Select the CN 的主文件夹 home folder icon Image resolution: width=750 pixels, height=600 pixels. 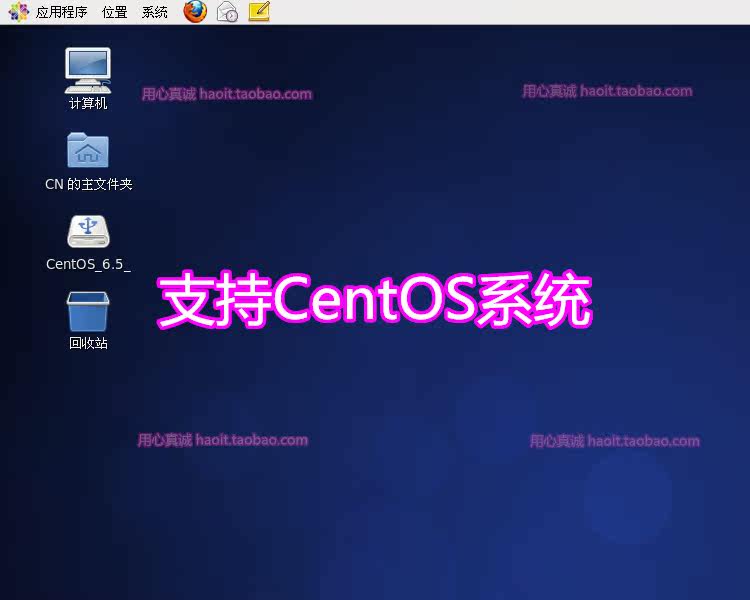coord(88,150)
